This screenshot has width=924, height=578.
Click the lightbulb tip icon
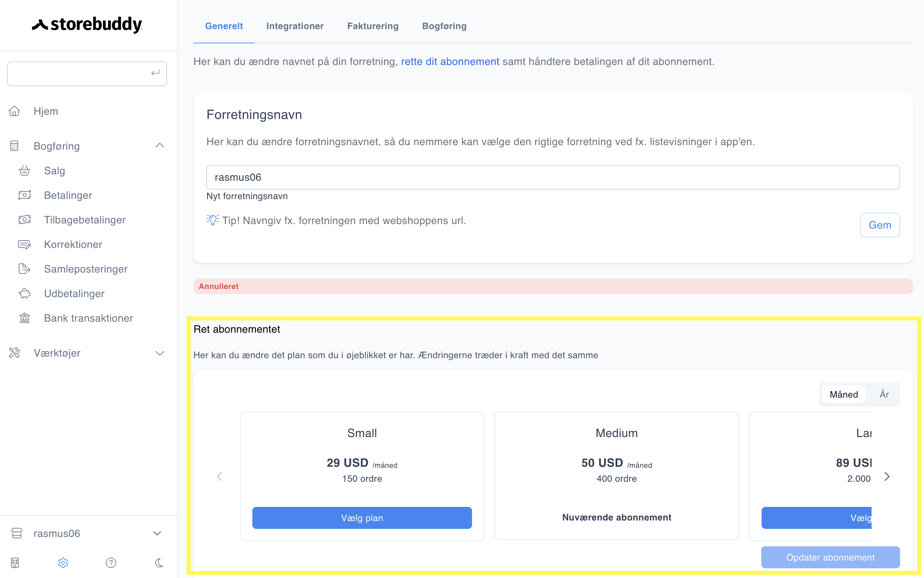click(213, 220)
